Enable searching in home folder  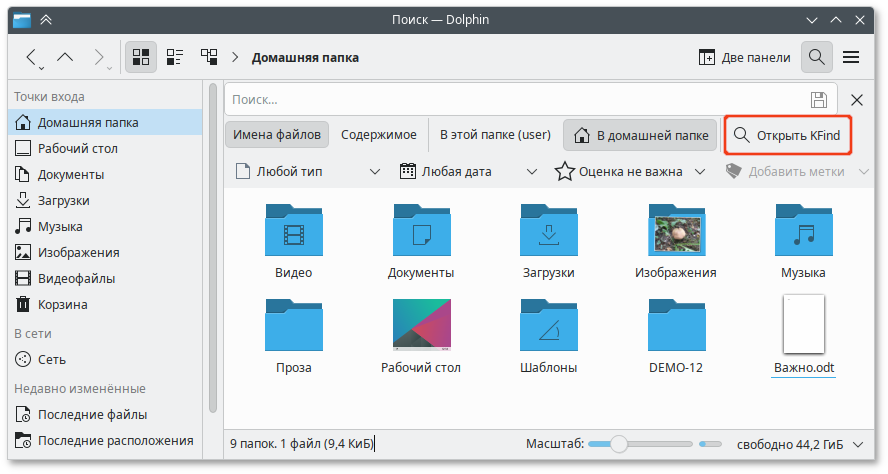[x=640, y=134]
